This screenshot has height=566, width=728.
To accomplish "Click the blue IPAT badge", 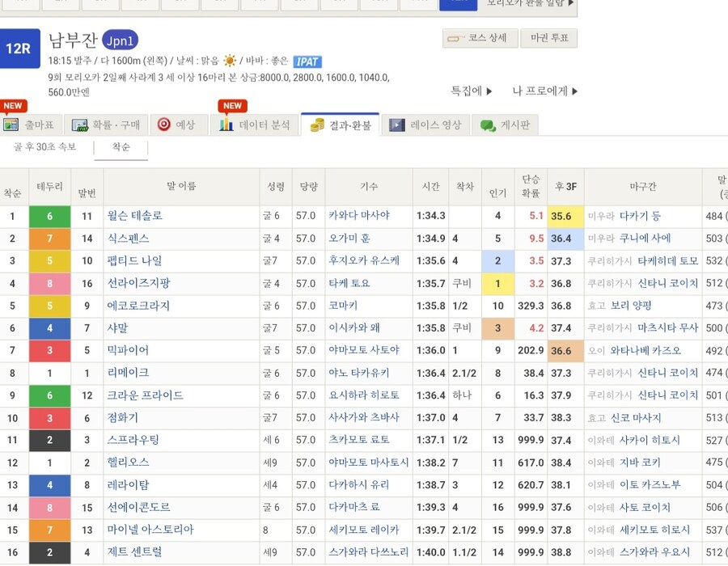I will coord(307,61).
